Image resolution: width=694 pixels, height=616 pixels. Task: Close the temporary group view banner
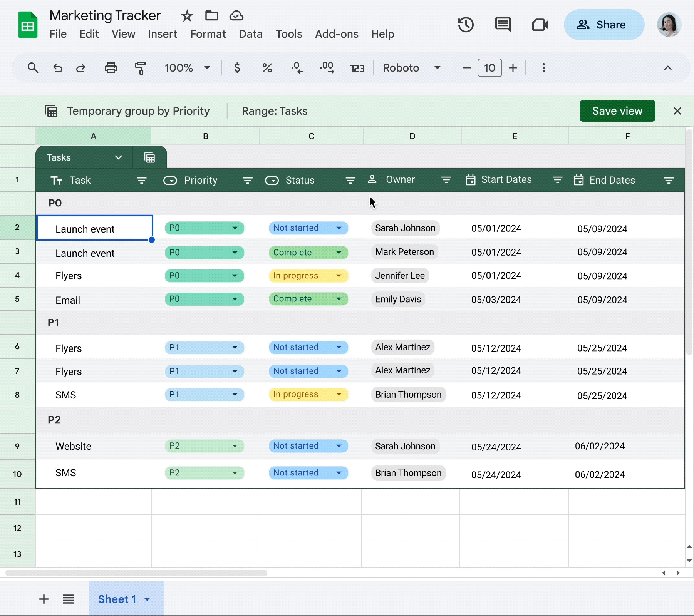[677, 111]
